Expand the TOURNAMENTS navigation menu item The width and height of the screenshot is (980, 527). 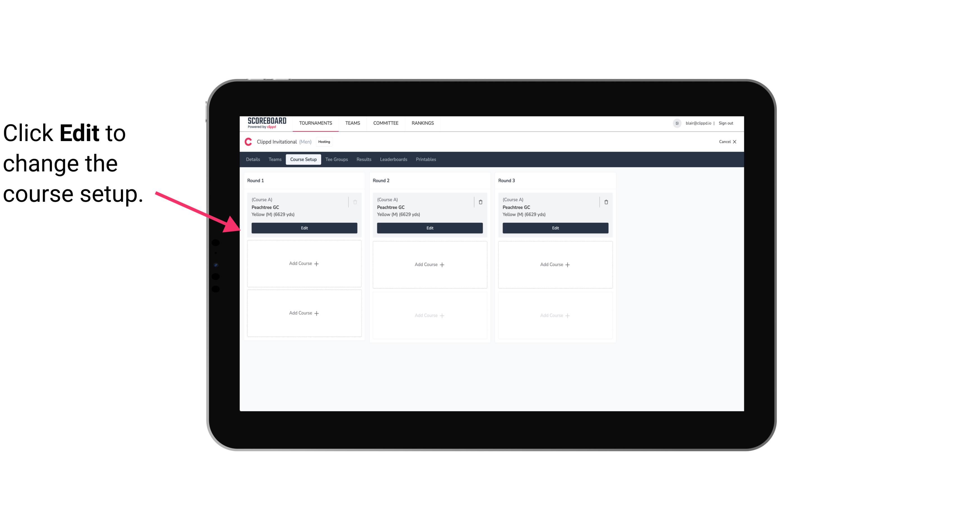(x=316, y=123)
